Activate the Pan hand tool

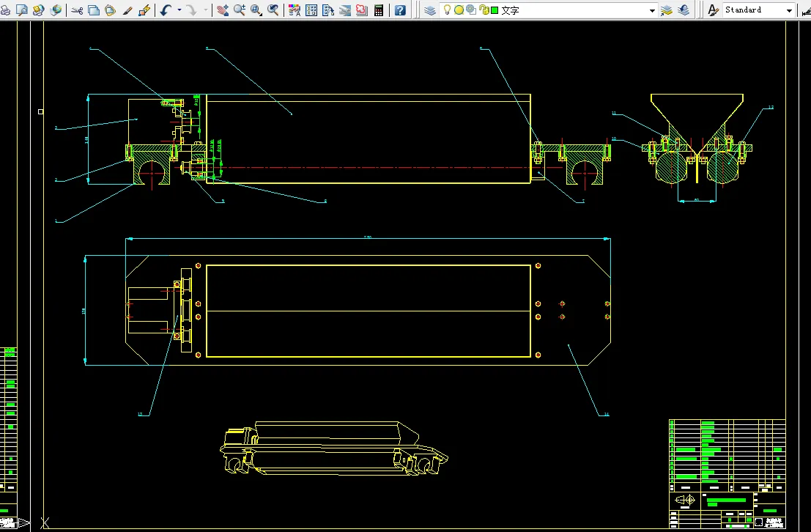(x=223, y=10)
